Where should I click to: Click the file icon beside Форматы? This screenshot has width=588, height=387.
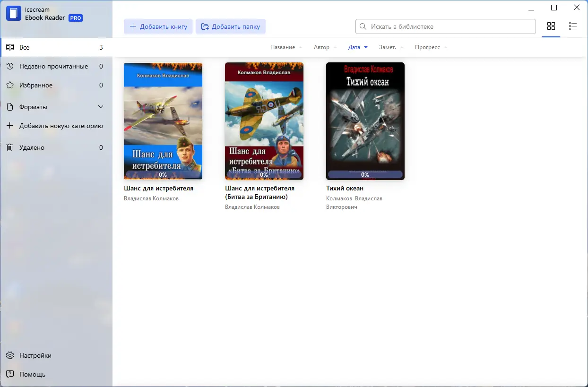pos(10,107)
